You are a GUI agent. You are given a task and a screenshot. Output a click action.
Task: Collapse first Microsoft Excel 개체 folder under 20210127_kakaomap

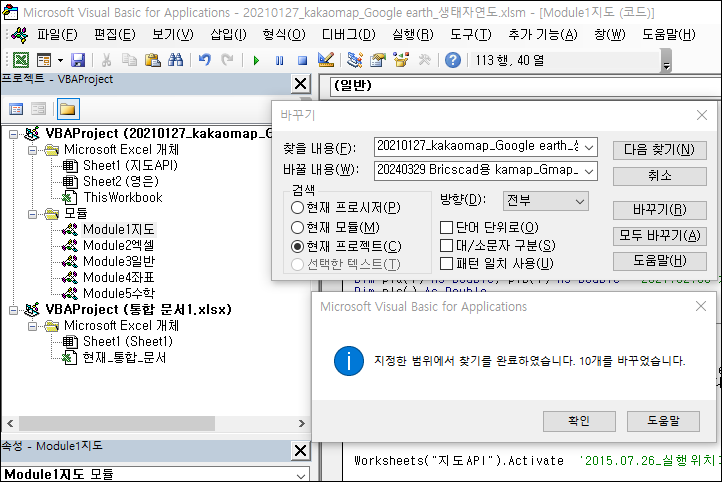point(32,150)
